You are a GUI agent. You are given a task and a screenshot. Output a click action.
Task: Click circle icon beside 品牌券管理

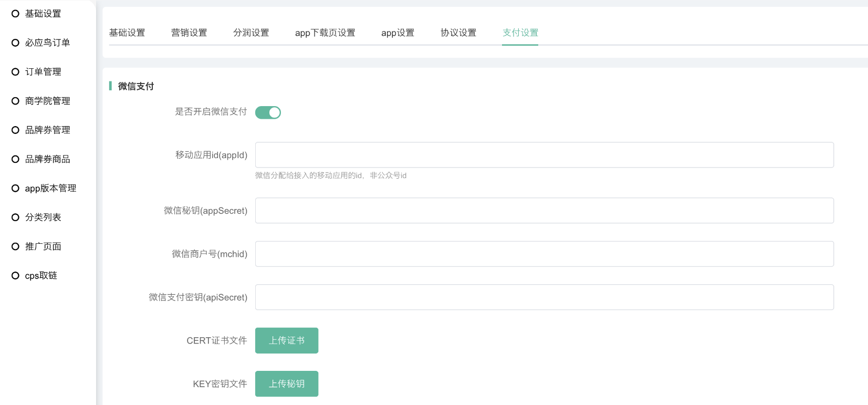15,130
